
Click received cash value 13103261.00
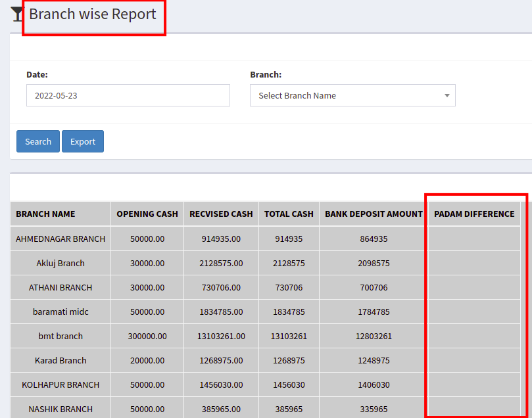point(221,336)
